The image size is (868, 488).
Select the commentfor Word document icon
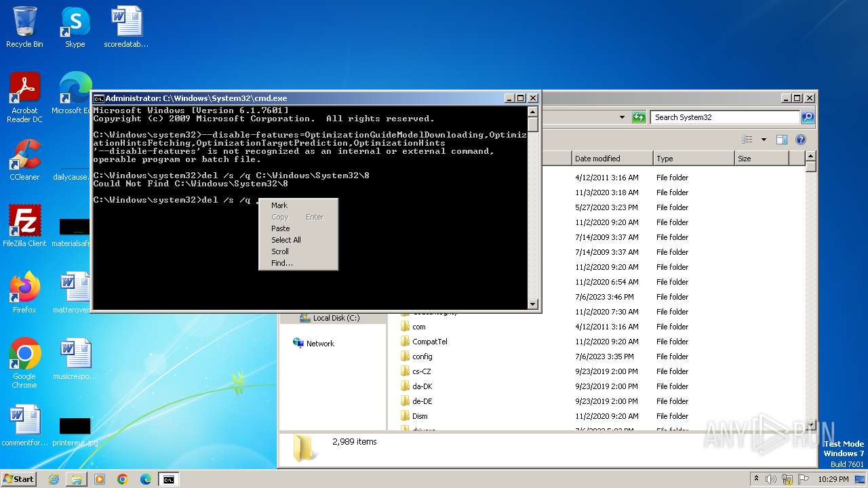(24, 425)
